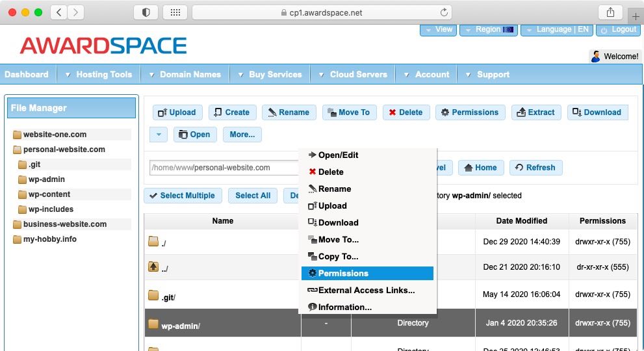Open the View dropdown
Screen dimensions: 644x351
[438, 30]
